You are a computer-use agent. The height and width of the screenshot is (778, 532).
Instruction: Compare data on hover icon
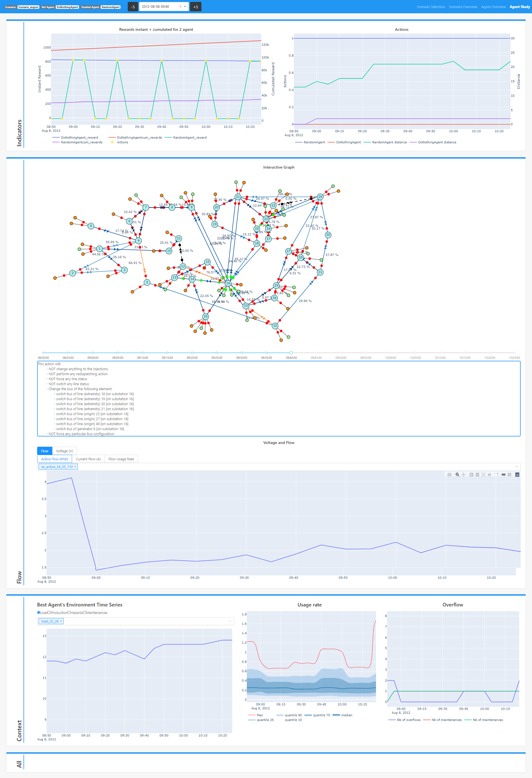[x=509, y=474]
